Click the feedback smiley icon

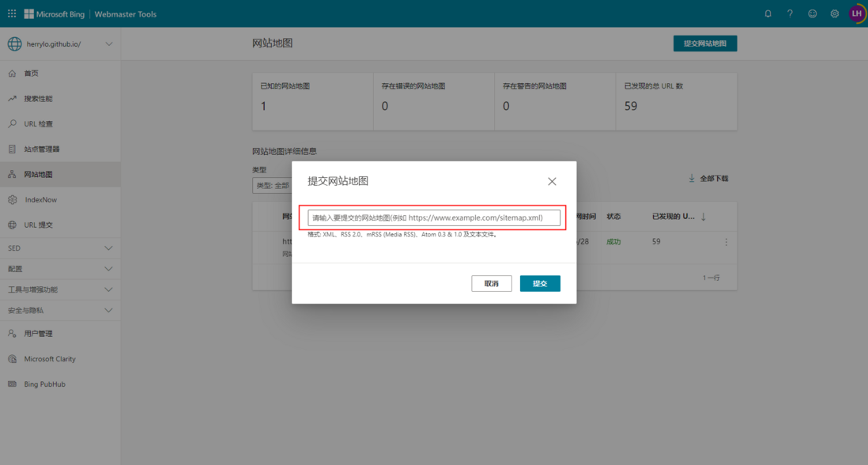point(812,13)
